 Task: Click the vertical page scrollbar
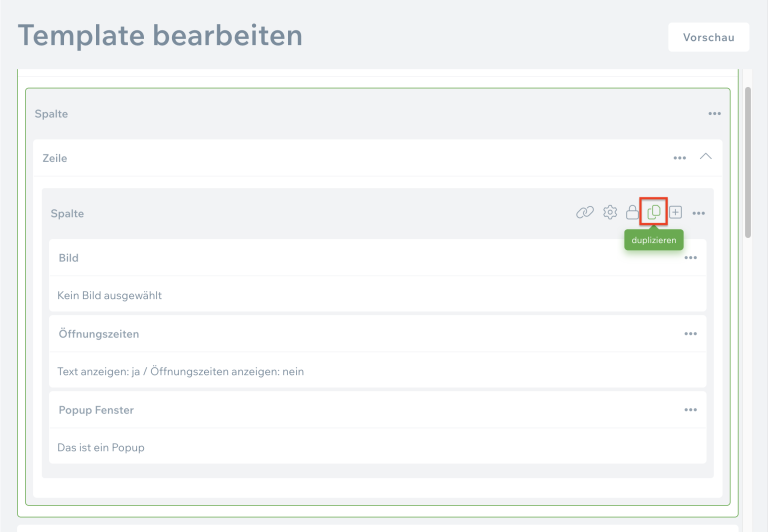point(749,160)
